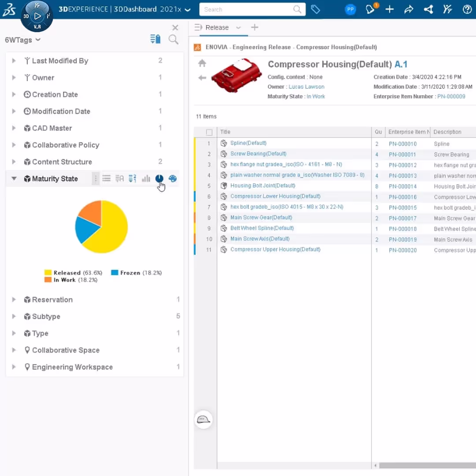Tick the select-all checkbox in table header
The height and width of the screenshot is (476, 476).
(x=209, y=132)
